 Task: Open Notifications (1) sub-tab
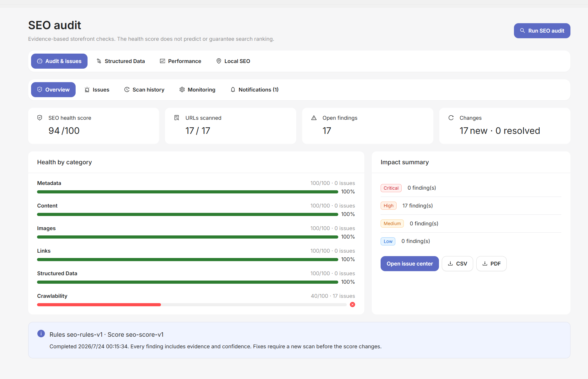[254, 90]
